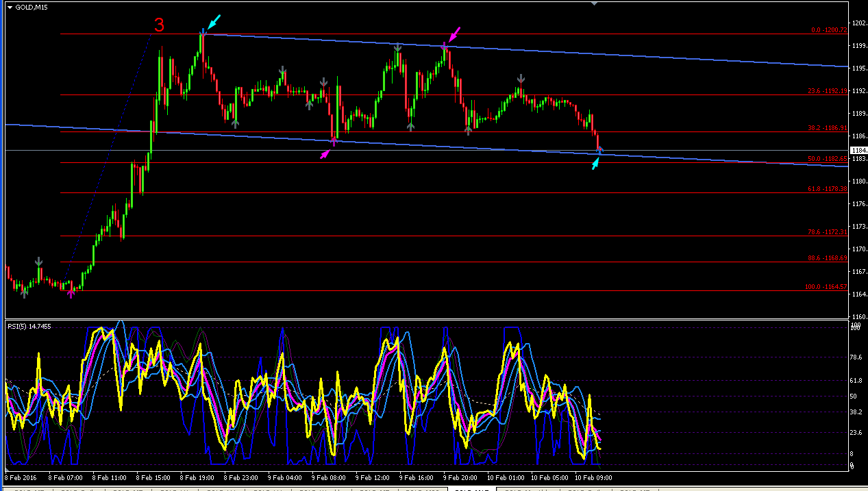Viewport: 868px width, 491px height.
Task: Click the 100.0 -1164.57 Fibonacci label
Action: point(827,287)
